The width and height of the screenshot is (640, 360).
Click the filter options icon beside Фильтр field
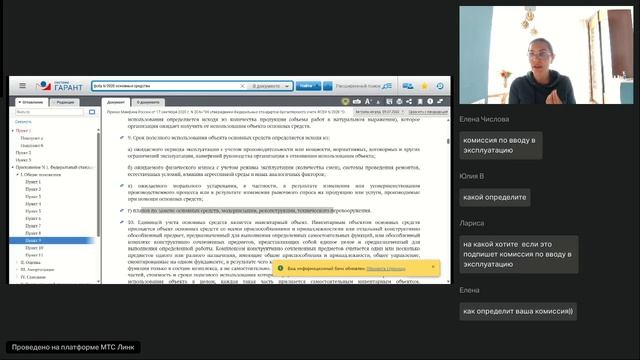coord(92,112)
